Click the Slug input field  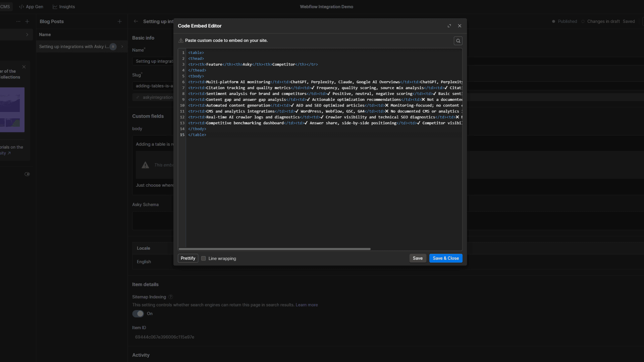(153, 86)
